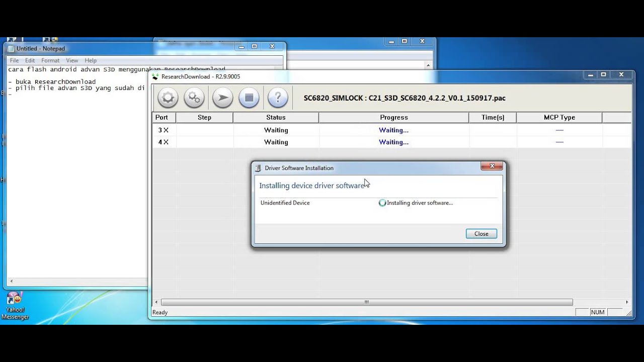Start downloading with the play arrow icon
The width and height of the screenshot is (644, 362).
(x=222, y=98)
